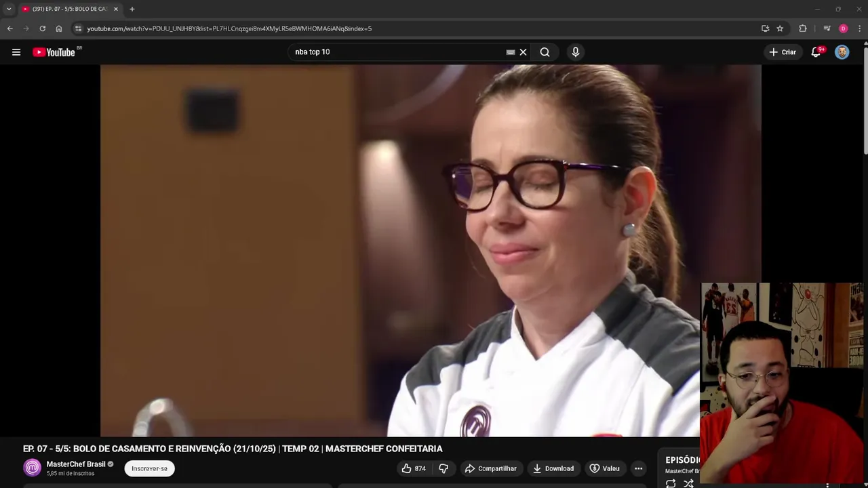
Task: Like the video with 874 likes
Action: (414, 468)
